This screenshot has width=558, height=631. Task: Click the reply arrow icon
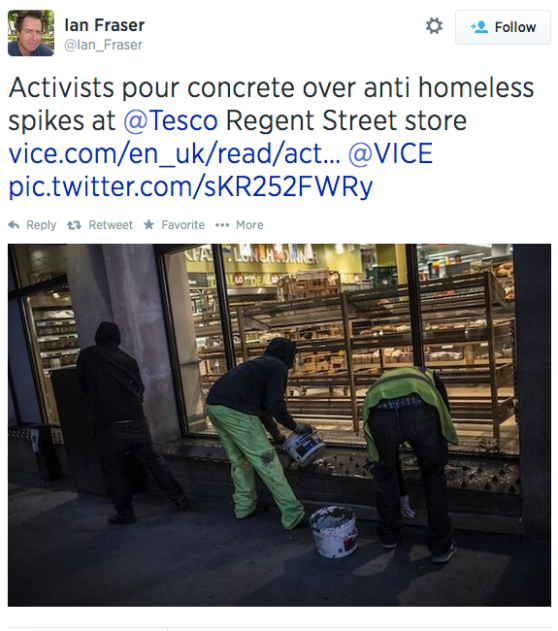pyautogui.click(x=14, y=225)
